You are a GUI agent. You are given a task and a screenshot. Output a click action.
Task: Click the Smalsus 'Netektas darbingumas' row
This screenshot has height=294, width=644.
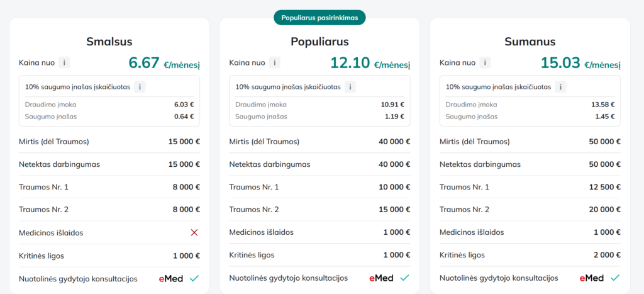tap(109, 164)
